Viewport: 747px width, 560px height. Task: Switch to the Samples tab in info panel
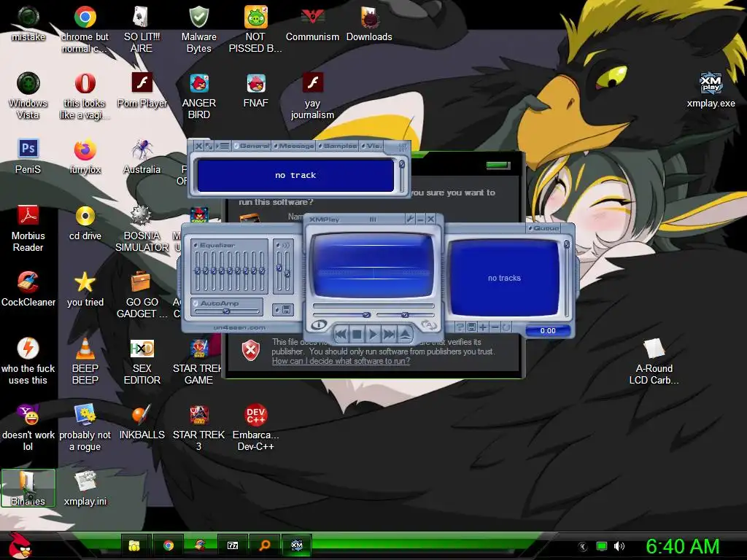coord(337,146)
